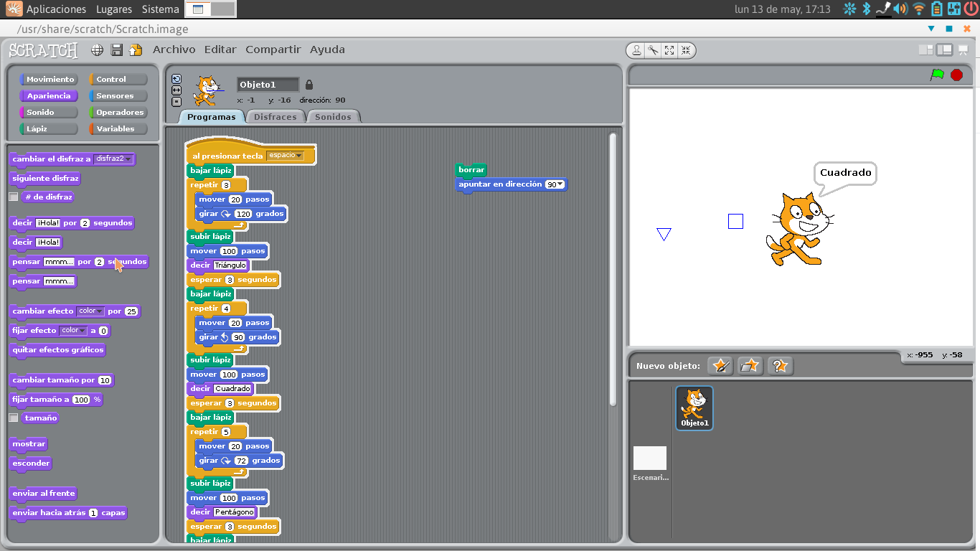This screenshot has width=980, height=551.
Task: Toggle the 'tamaño' reporter checkbox
Action: tap(14, 418)
